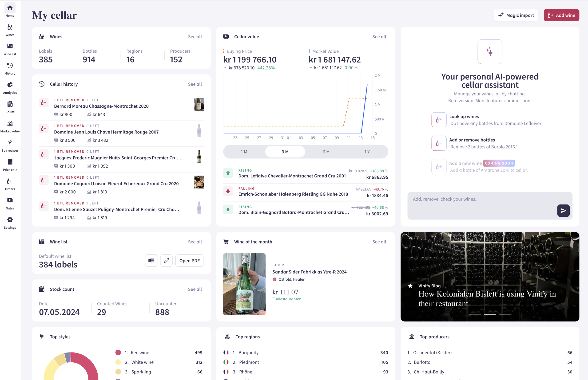The width and height of the screenshot is (588, 380).
Task: Click the Add wine button
Action: coord(561,15)
